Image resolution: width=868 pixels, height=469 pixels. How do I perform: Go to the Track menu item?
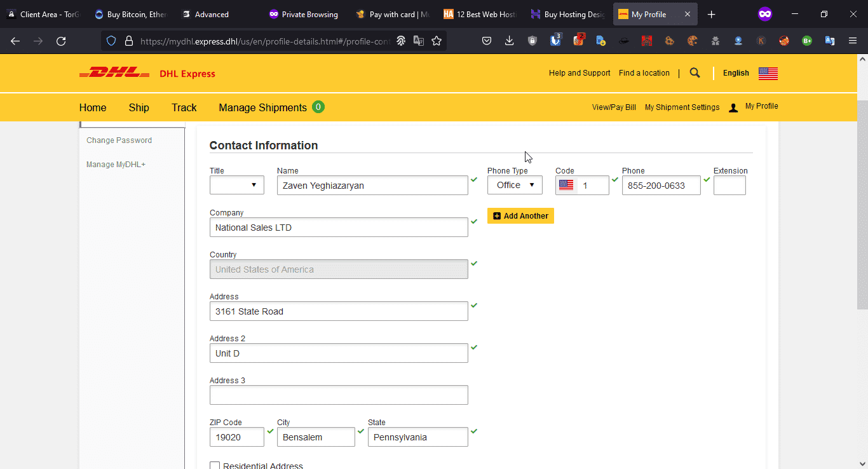point(184,107)
